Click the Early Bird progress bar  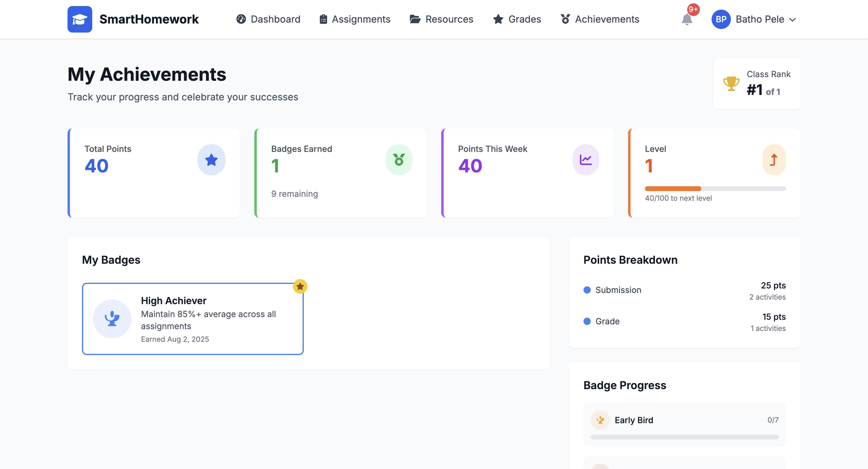coord(684,437)
